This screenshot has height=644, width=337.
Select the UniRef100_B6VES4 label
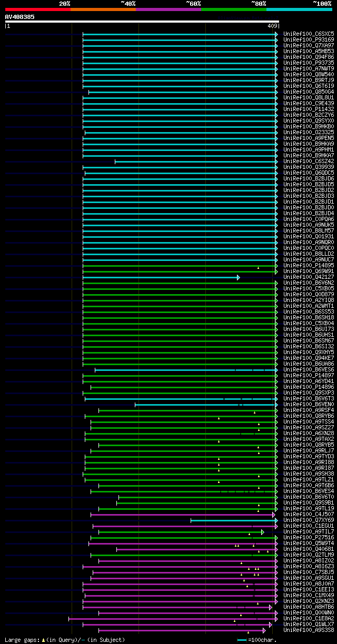coord(309,491)
